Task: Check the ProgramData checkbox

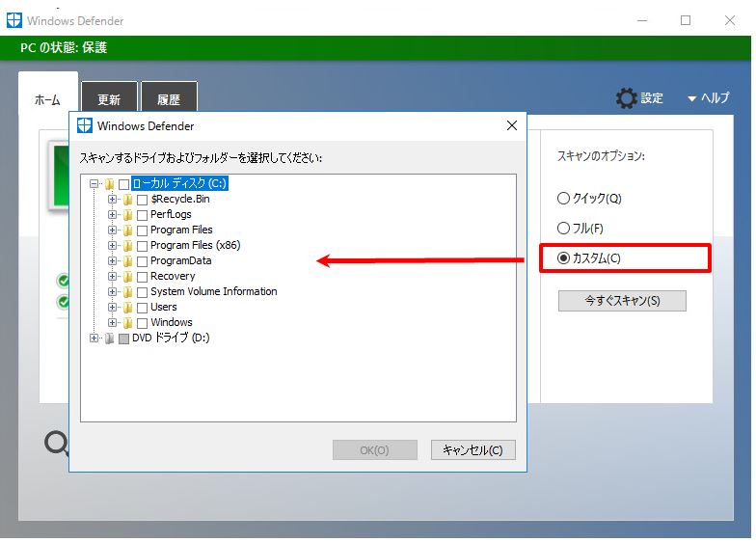Action: pyautogui.click(x=143, y=261)
